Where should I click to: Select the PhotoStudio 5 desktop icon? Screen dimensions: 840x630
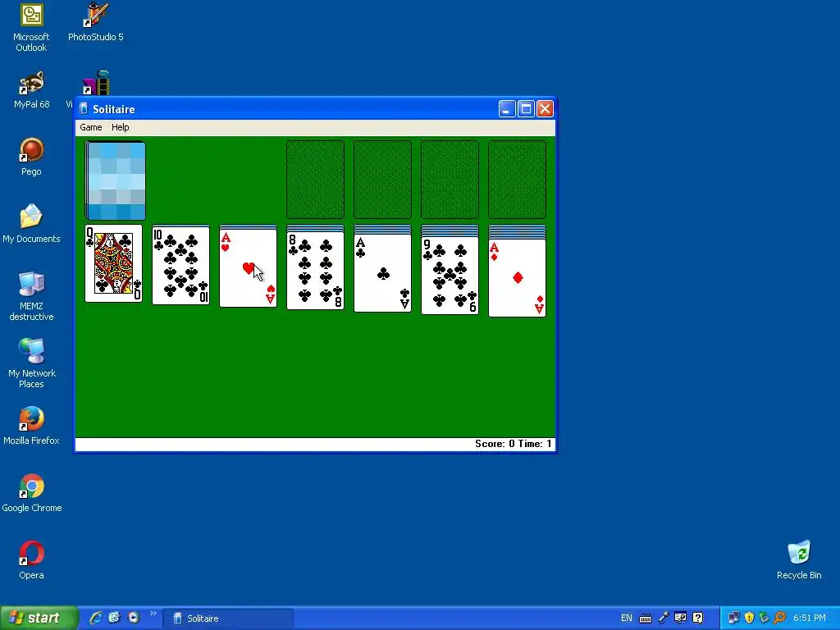[x=95, y=22]
